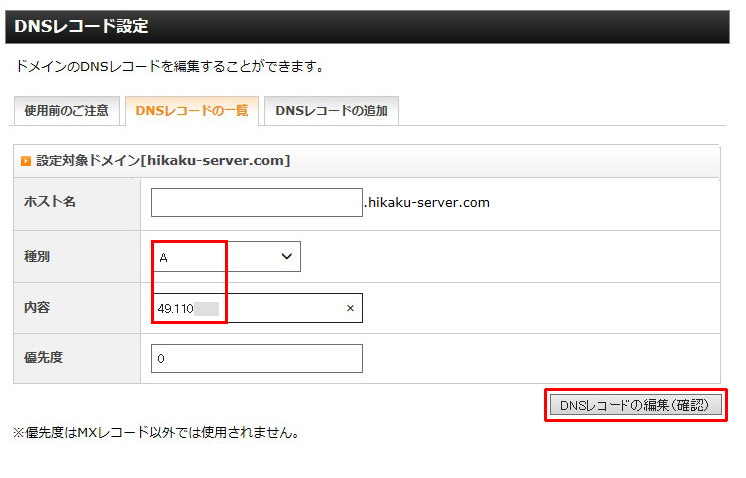Screen dimensions: 746x478
Task: Click the ※優先度 MXレコード note text
Action: 155,433
